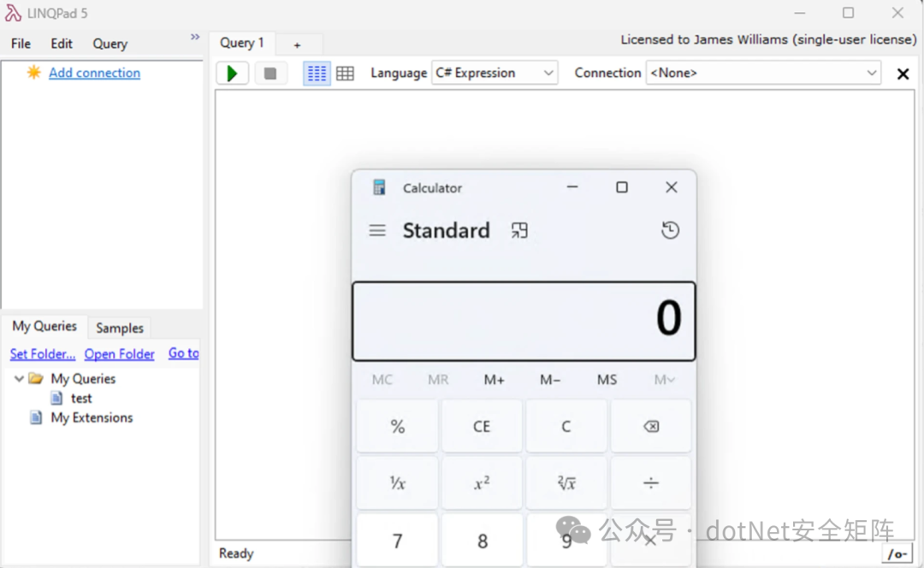Open the File menu in LINQPad
The image size is (924, 568).
[21, 44]
